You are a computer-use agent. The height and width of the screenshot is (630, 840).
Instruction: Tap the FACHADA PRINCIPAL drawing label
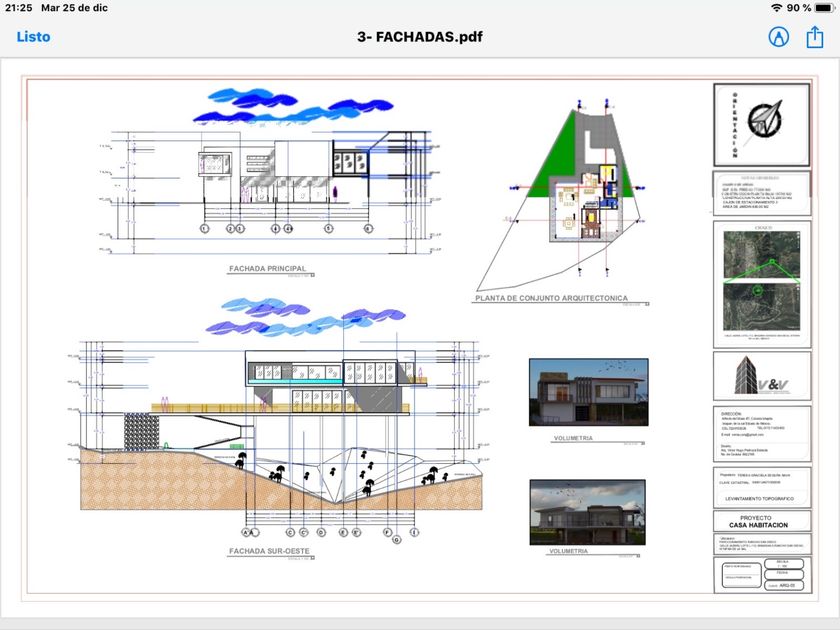click(x=267, y=268)
